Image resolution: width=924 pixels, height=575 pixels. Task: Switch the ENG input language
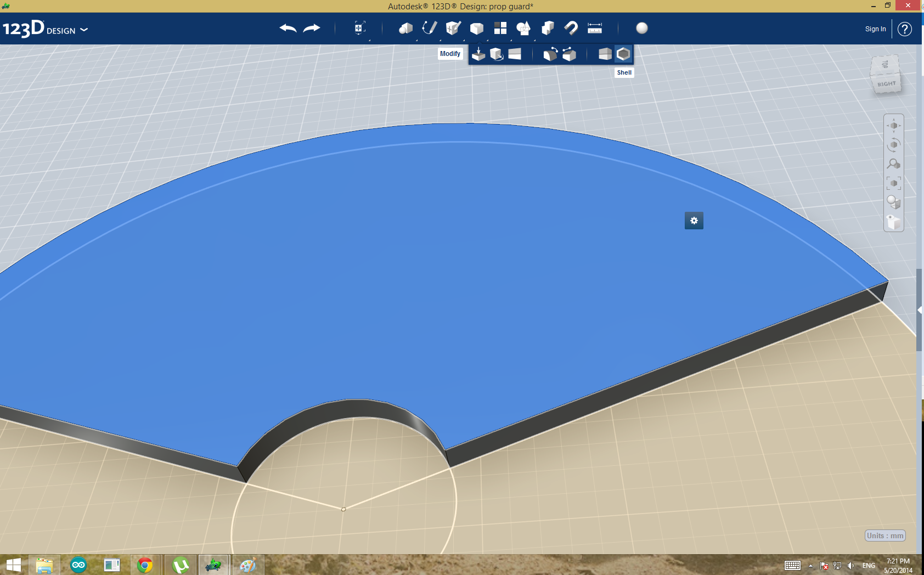tap(869, 566)
